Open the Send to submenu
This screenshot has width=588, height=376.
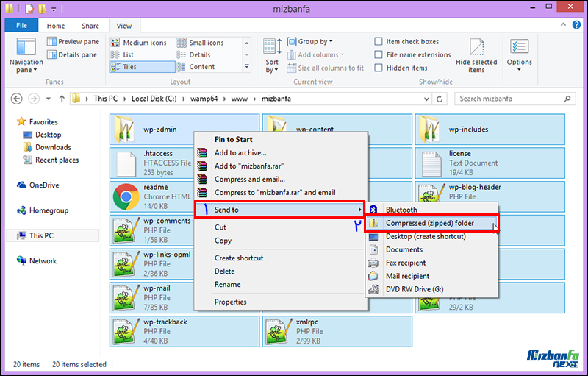[x=279, y=210]
